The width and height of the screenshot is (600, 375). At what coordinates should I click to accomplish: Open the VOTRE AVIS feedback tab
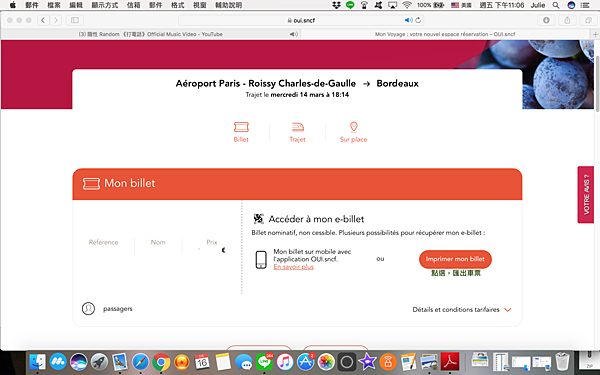pos(586,194)
